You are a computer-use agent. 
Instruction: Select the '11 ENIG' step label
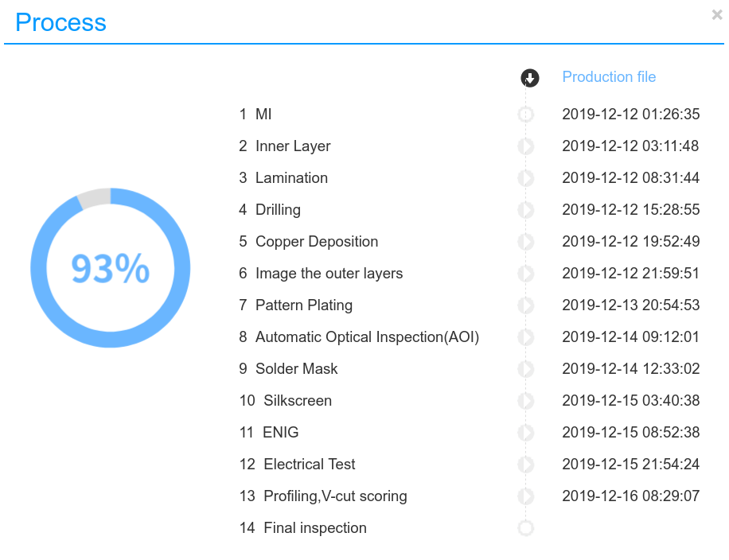pos(269,432)
